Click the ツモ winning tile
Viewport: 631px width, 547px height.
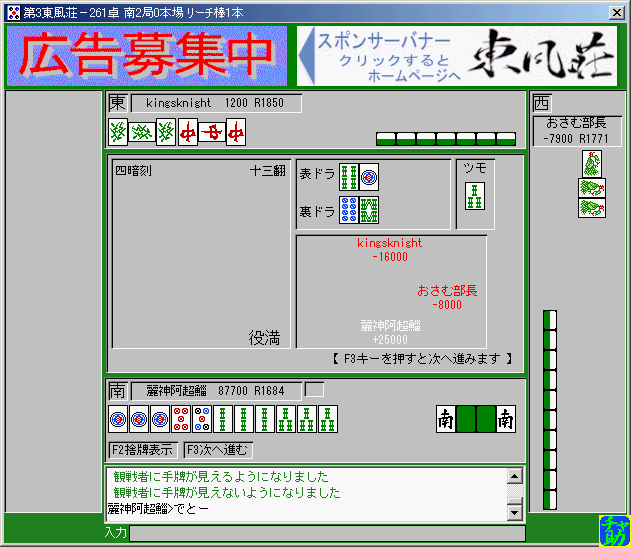tap(475, 196)
